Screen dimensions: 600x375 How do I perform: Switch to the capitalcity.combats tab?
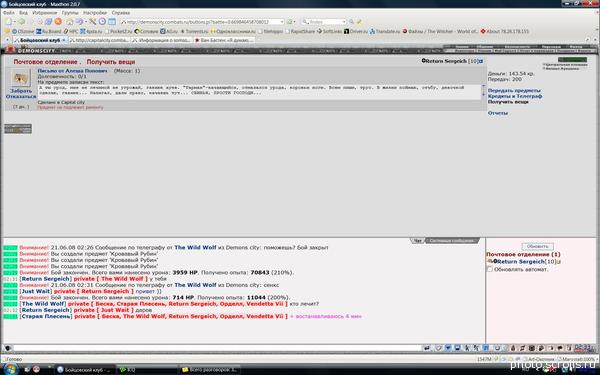coord(99,40)
